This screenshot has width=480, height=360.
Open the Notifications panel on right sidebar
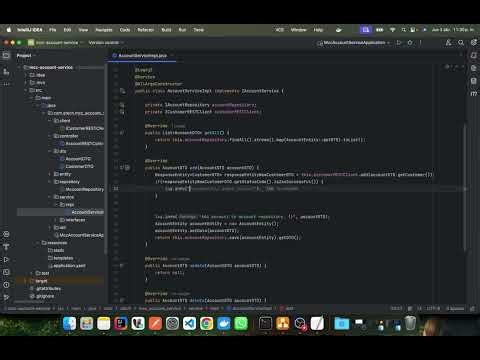[x=474, y=55]
